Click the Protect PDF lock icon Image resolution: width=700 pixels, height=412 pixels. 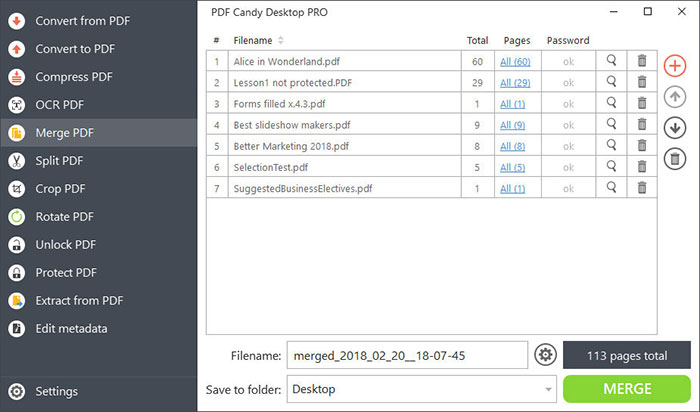point(17,273)
